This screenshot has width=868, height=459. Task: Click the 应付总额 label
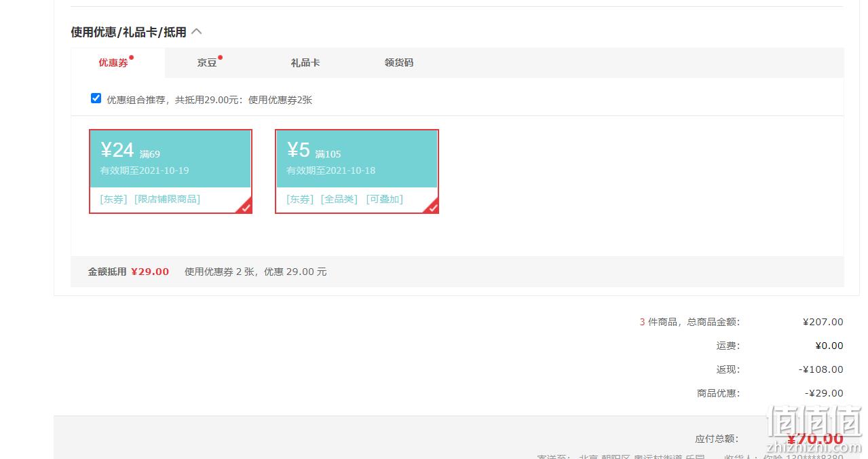(x=717, y=439)
